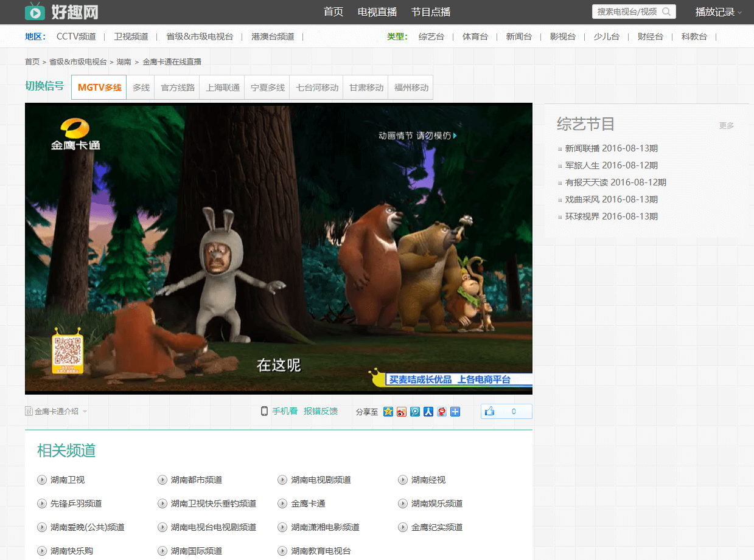The height and width of the screenshot is (560, 754).
Task: Switch to MGTV多线 signal tab
Action: [x=99, y=87]
